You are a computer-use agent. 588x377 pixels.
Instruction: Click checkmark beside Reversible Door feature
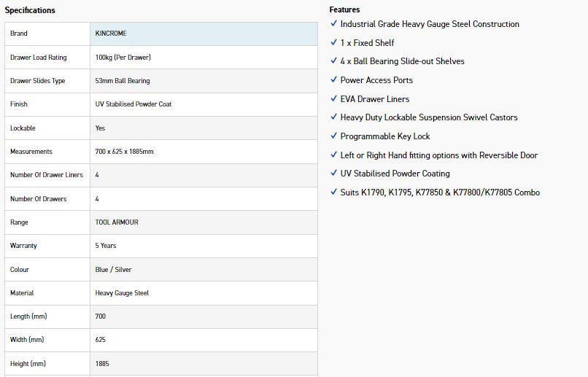click(x=333, y=155)
